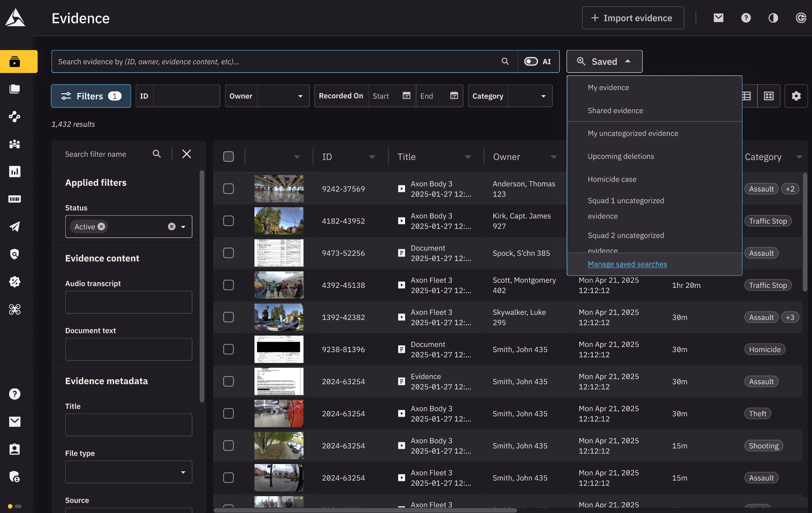Open the barcode devices icon in sidebar

click(x=15, y=199)
